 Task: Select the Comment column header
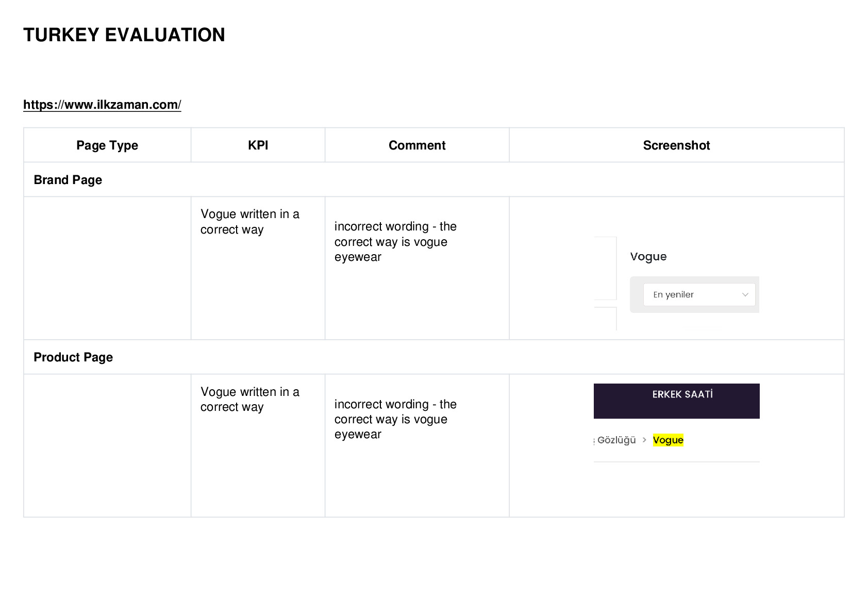point(417,145)
